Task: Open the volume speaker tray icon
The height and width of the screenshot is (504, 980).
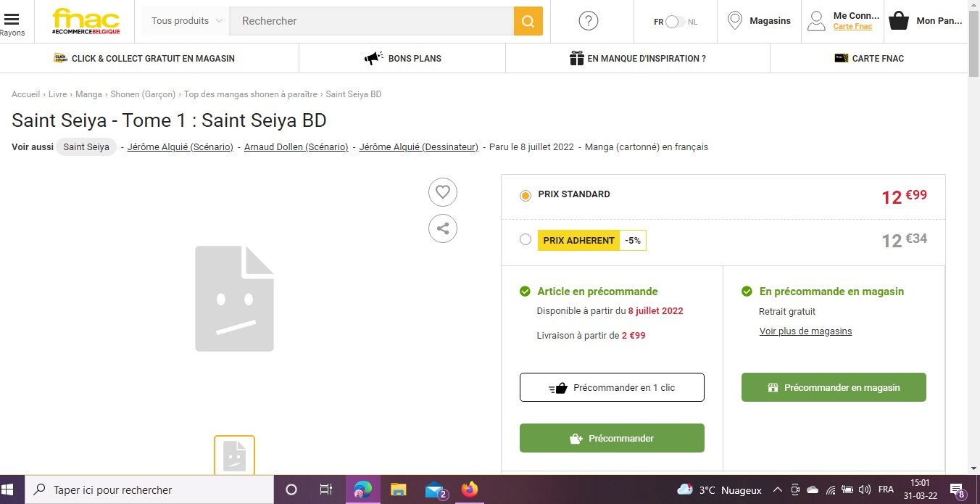Action: point(864,490)
